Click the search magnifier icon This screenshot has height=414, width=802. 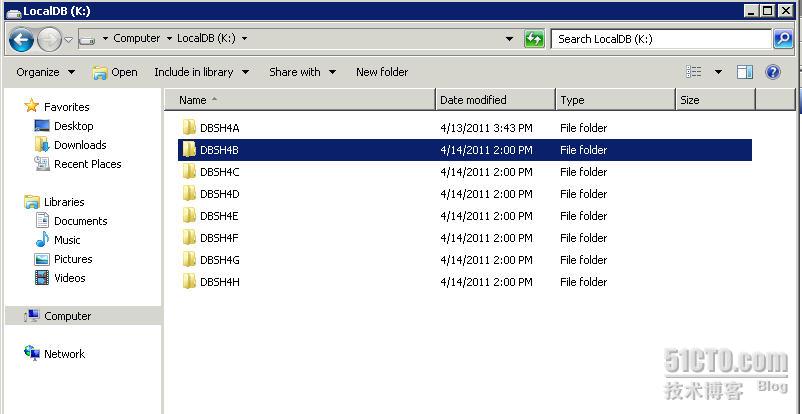pyautogui.click(x=783, y=39)
